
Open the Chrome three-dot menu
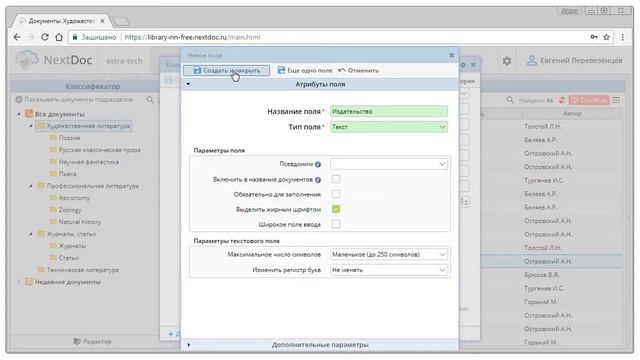pyautogui.click(x=622, y=37)
